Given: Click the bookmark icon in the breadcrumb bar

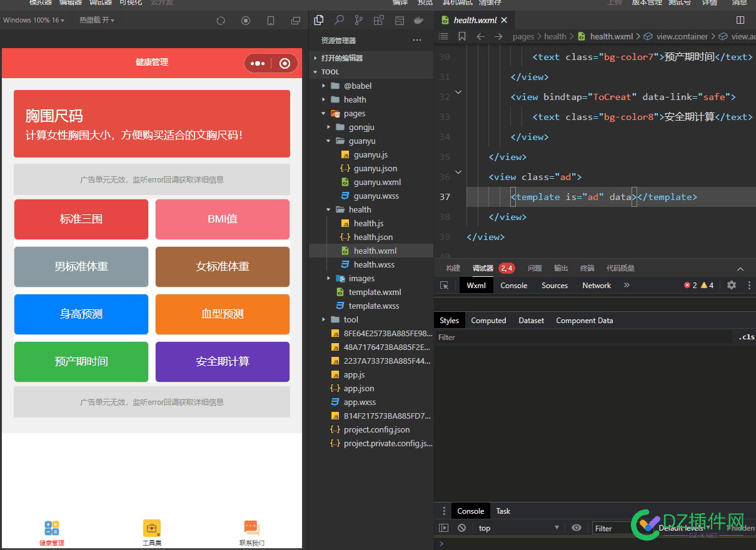Looking at the screenshot, I should point(462,36).
